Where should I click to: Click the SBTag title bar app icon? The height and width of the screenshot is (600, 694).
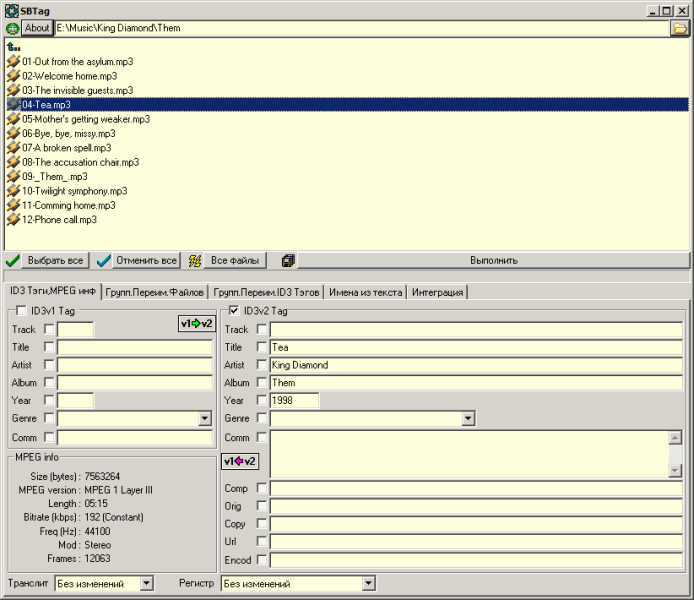pos(12,10)
